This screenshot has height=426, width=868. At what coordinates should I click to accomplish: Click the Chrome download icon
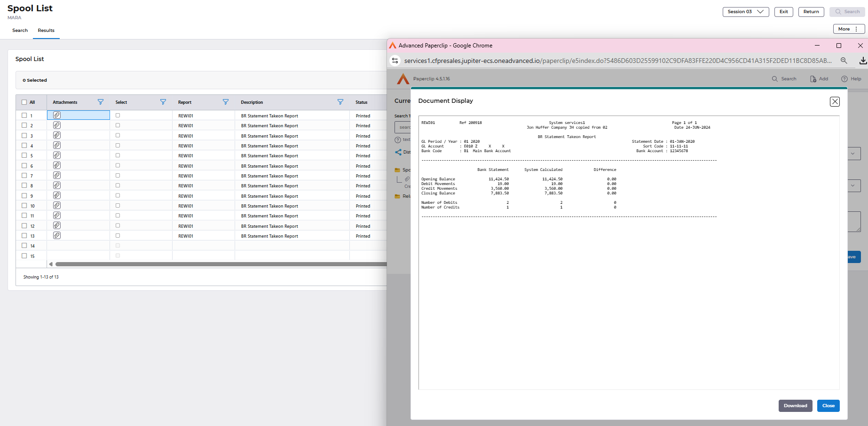(x=863, y=61)
